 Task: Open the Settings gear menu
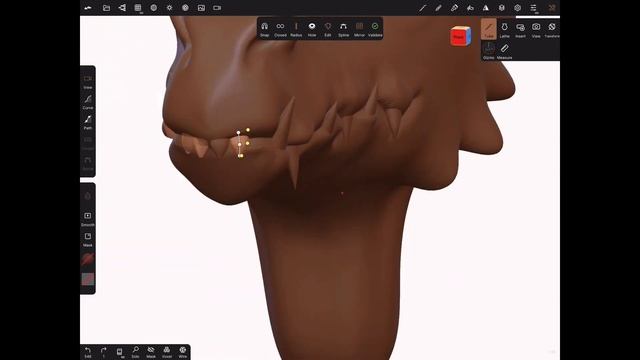[518, 8]
